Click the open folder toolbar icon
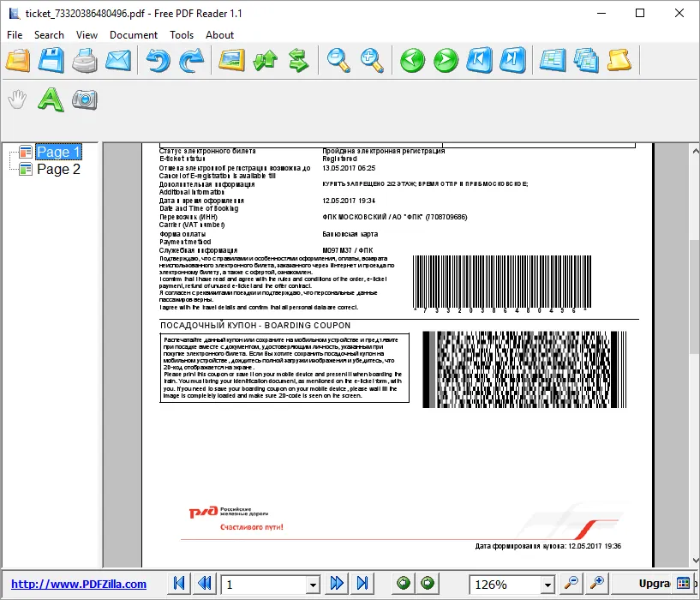700x600 pixels. point(18,60)
